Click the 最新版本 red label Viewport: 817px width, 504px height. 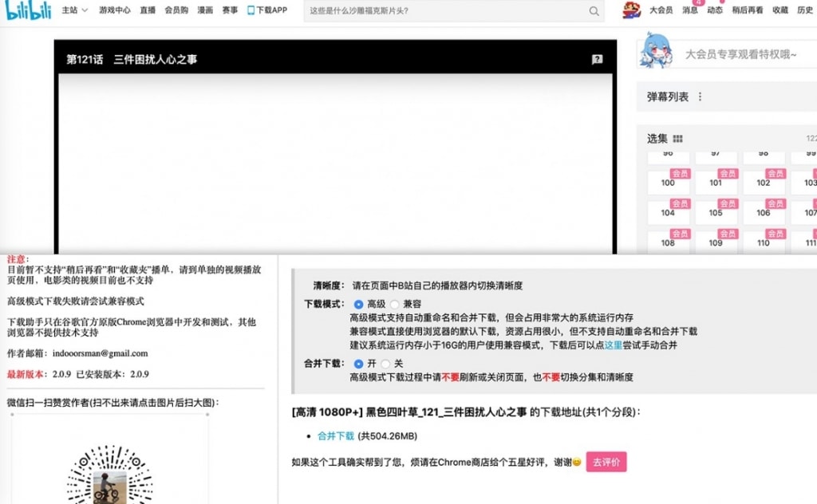pyautogui.click(x=24, y=374)
